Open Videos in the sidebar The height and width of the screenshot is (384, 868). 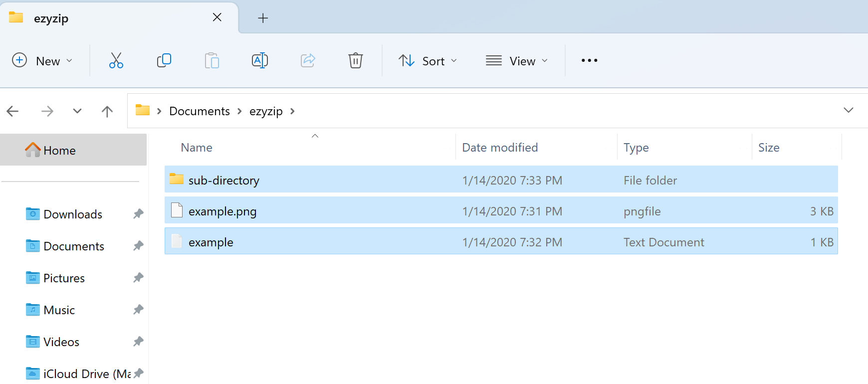(x=61, y=342)
